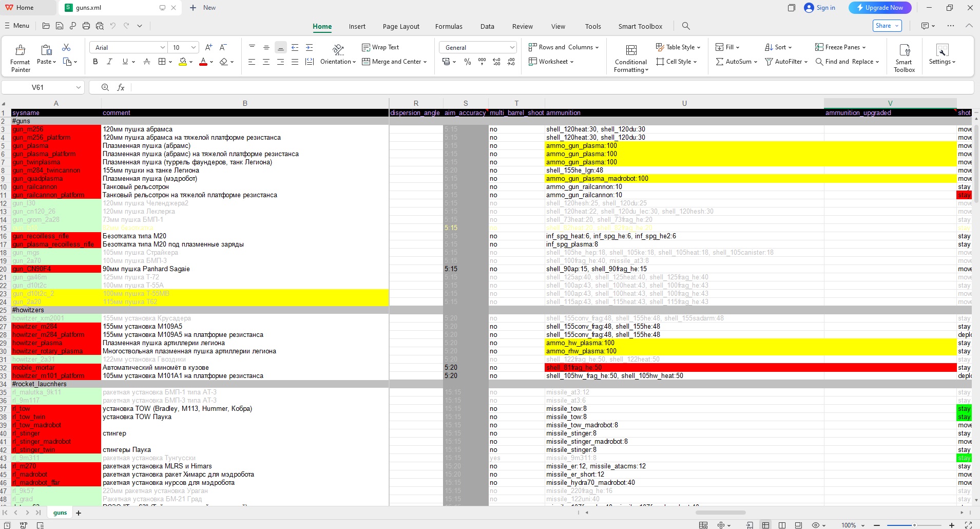Expand the quick access toolbar chevron
Viewport: 980px width, 529px height.
click(139, 26)
